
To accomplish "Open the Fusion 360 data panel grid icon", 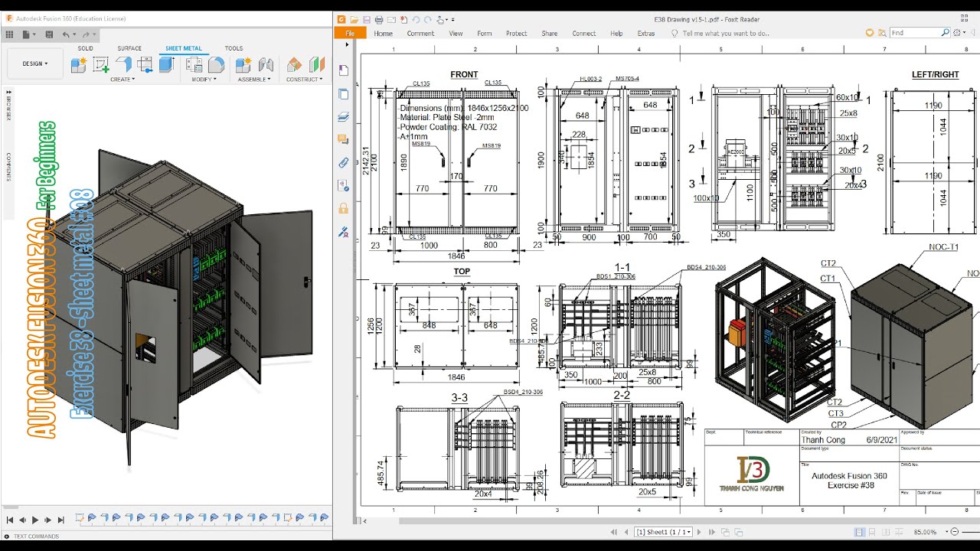I will tap(10, 34).
